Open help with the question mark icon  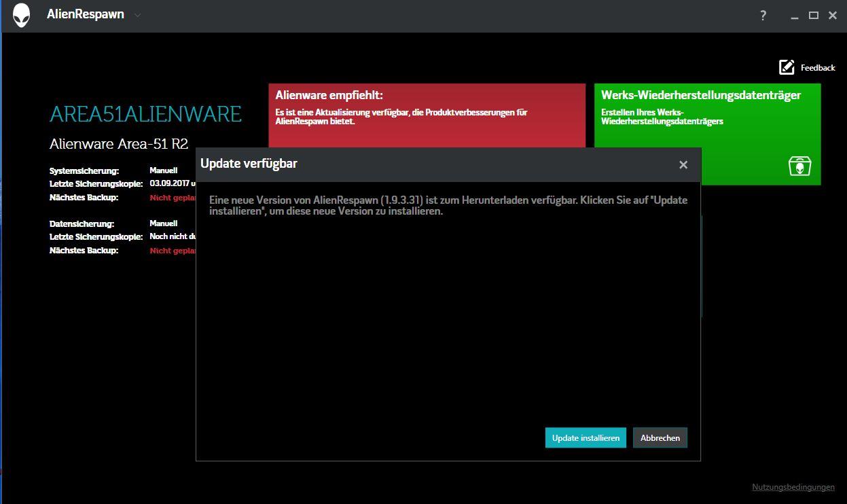click(x=763, y=16)
